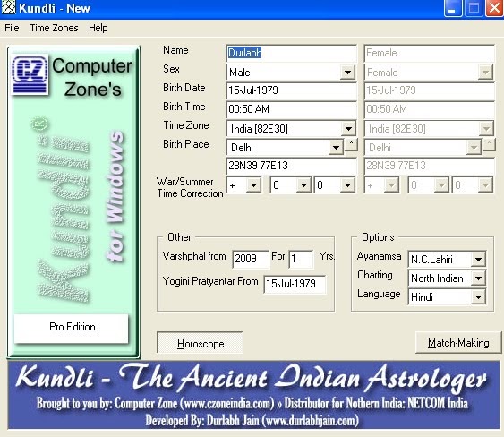
Task: Expand the second time correction 0 dropdown
Action: pos(347,185)
